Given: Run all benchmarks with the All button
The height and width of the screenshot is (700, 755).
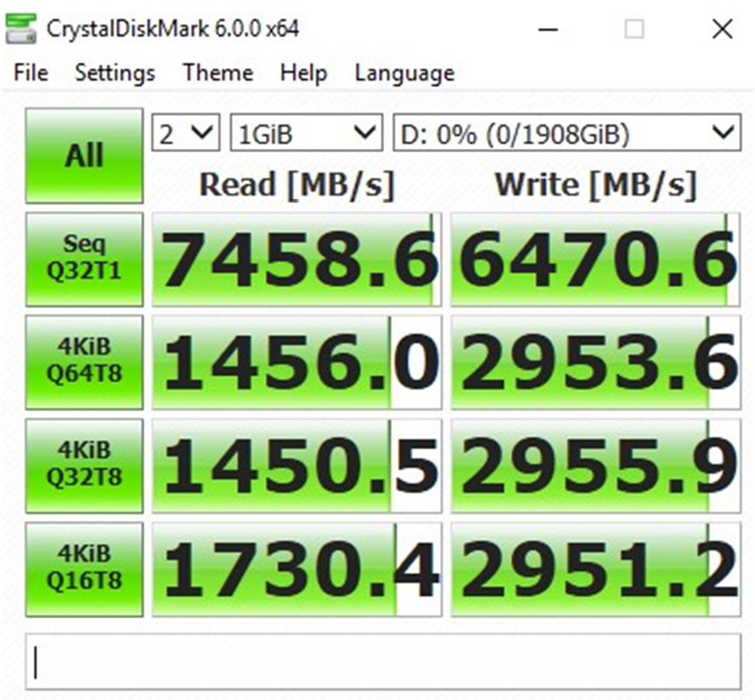Looking at the screenshot, I should (84, 156).
